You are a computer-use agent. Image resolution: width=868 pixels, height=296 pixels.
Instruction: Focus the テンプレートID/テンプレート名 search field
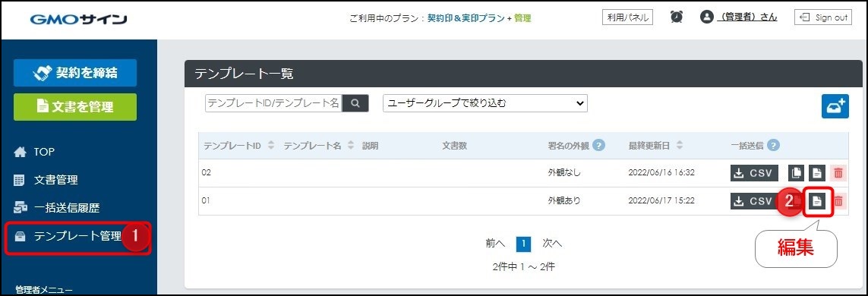point(273,103)
